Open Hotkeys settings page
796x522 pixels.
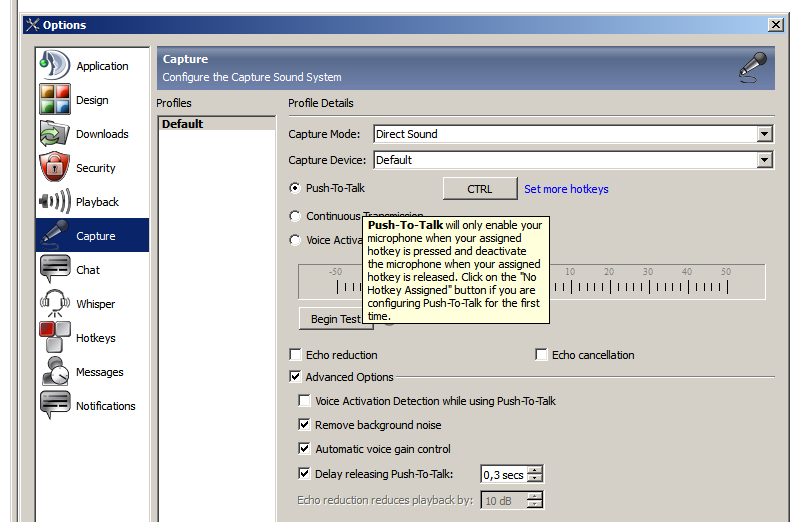pyautogui.click(x=92, y=338)
